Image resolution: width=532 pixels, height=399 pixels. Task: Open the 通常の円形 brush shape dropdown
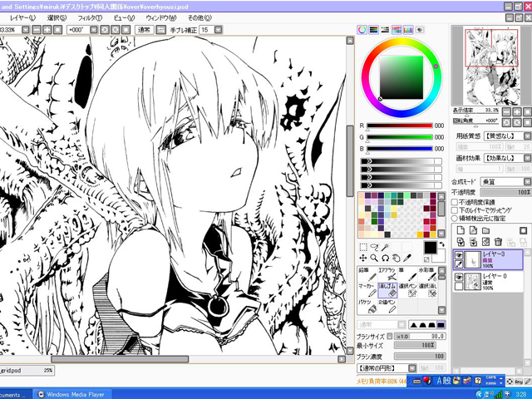coord(412,368)
